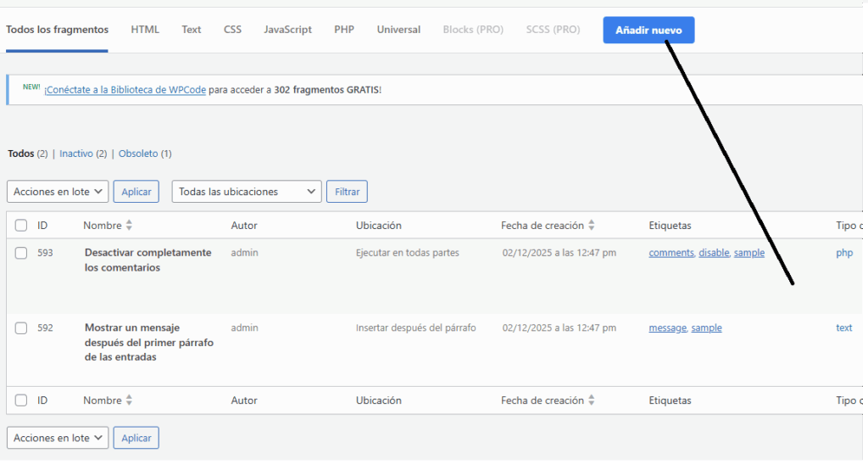Select the checkbox for snippet 593

click(x=21, y=253)
